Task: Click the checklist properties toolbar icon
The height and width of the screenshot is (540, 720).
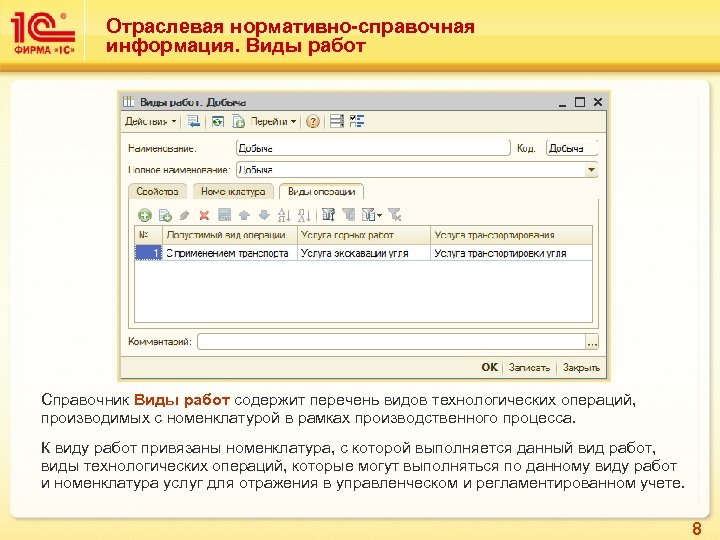Action: pyautogui.click(x=357, y=121)
